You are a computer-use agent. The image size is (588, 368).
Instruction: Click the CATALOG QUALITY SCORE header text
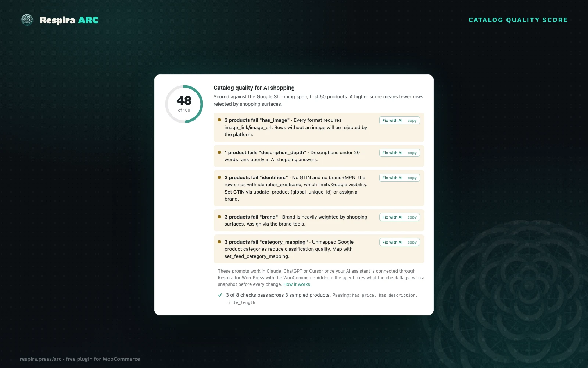[518, 20]
